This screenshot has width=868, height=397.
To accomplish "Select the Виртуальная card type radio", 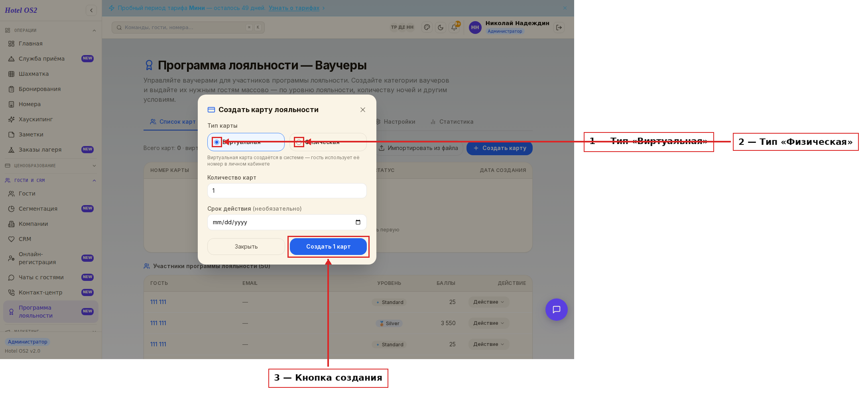I will (217, 142).
